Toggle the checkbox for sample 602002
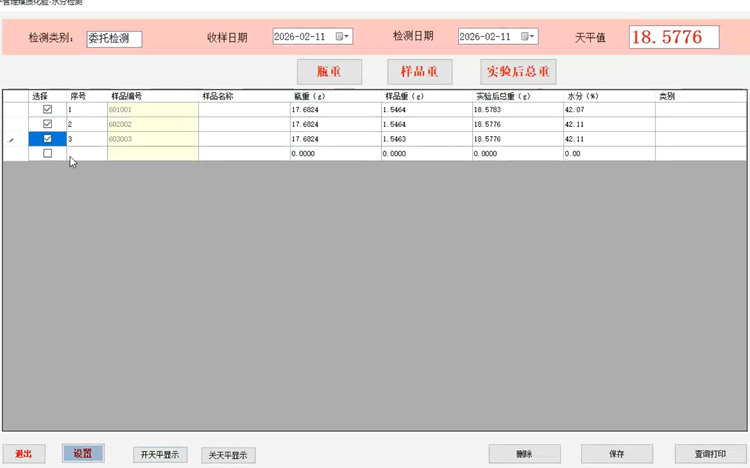The width and height of the screenshot is (750, 468). [x=47, y=124]
